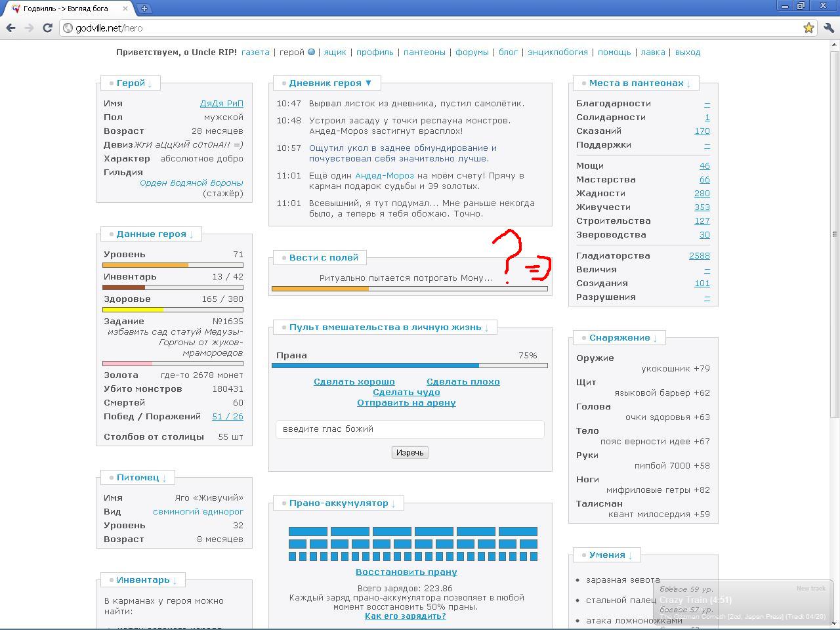The height and width of the screenshot is (630, 840).
Task: Open the 'лавка' shop link
Action: coord(653,52)
